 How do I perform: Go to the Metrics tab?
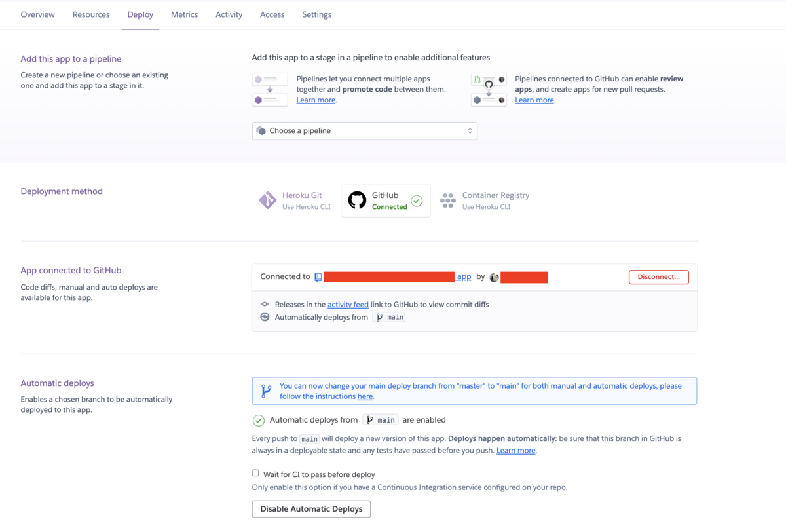point(184,14)
